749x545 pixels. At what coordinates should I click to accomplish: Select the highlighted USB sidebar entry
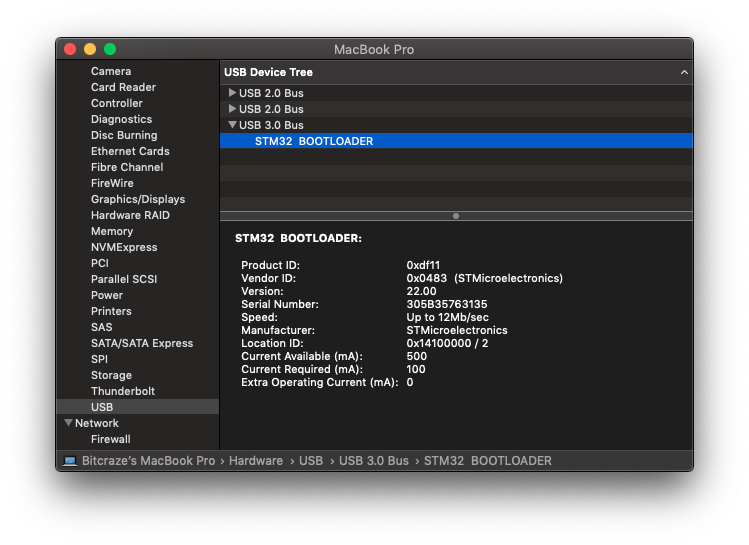(x=138, y=407)
